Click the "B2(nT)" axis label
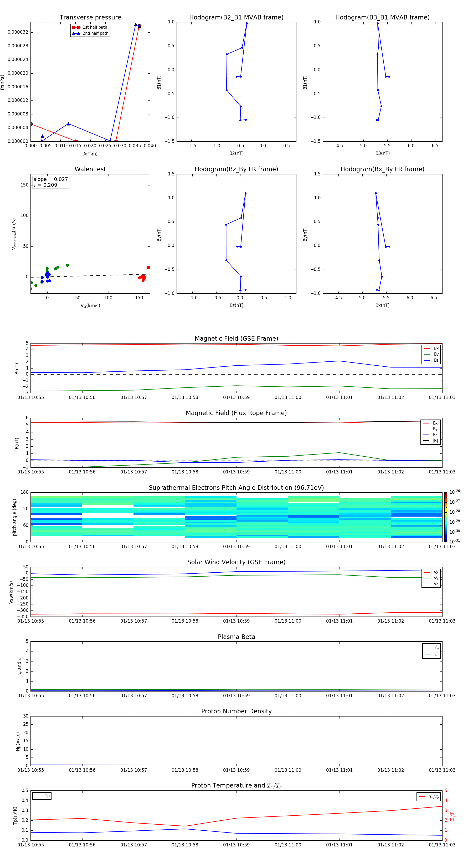 pos(236,153)
